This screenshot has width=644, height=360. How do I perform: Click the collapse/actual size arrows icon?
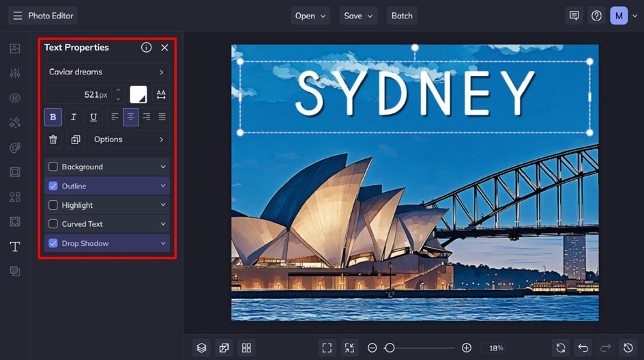point(349,348)
